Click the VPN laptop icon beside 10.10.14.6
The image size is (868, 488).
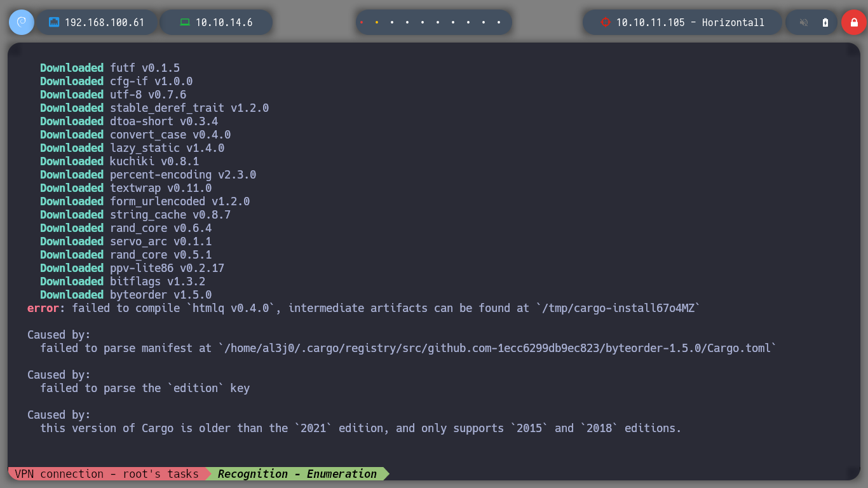click(x=185, y=22)
